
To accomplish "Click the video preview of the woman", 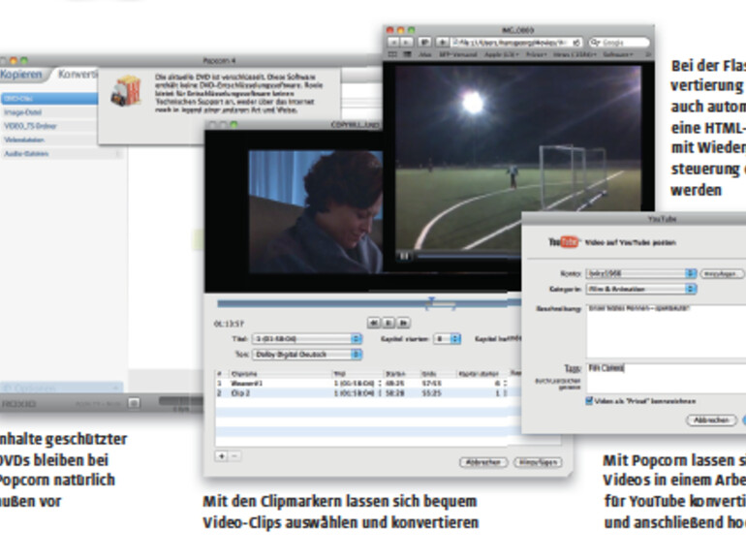I will coord(316,212).
